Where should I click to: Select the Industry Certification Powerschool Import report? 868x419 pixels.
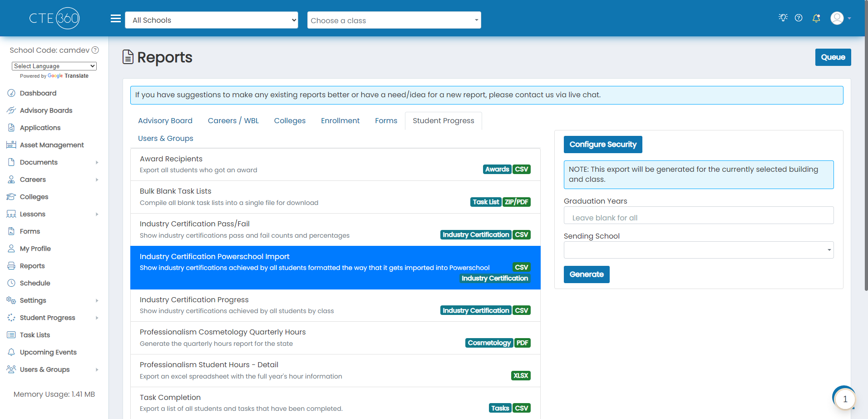[335, 268]
